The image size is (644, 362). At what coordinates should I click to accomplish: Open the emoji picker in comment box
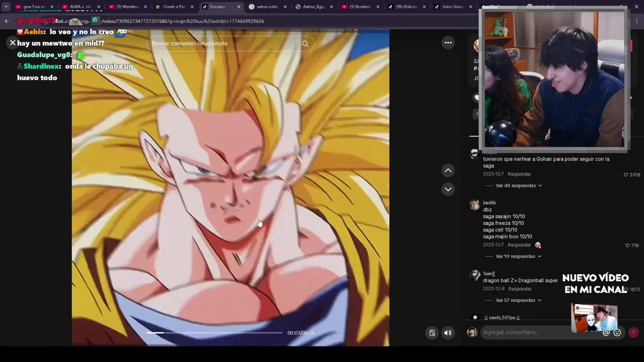(x=617, y=332)
